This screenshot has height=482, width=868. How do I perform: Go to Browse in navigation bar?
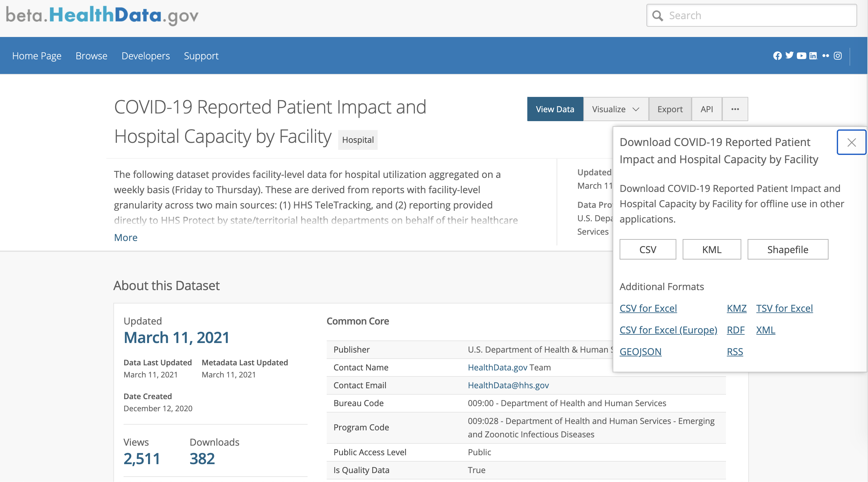pos(91,56)
